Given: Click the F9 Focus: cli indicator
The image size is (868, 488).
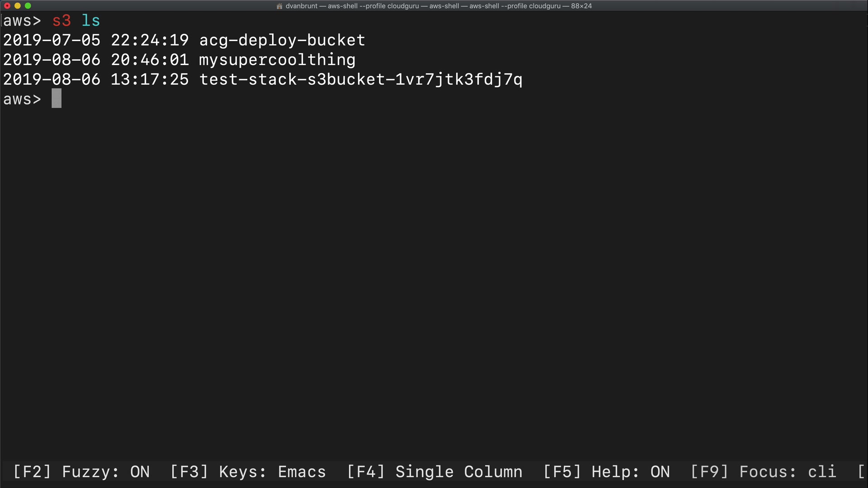Looking at the screenshot, I should point(763,472).
